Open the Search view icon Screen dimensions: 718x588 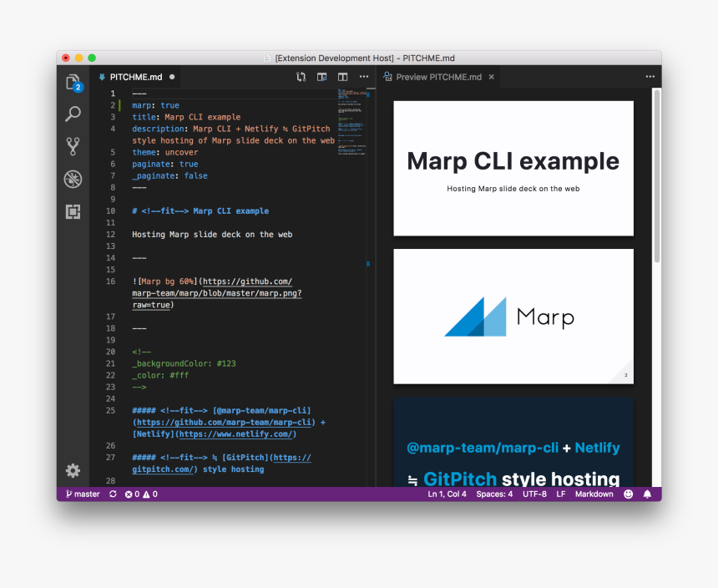[73, 114]
